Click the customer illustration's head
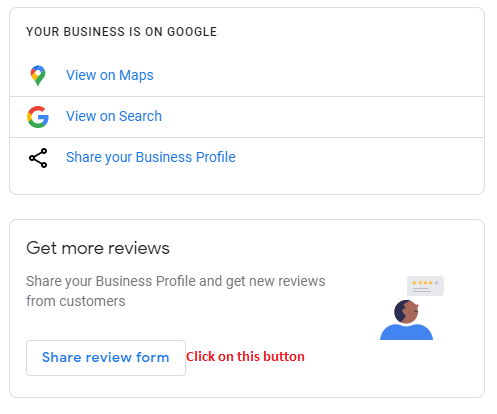 pyautogui.click(x=406, y=312)
